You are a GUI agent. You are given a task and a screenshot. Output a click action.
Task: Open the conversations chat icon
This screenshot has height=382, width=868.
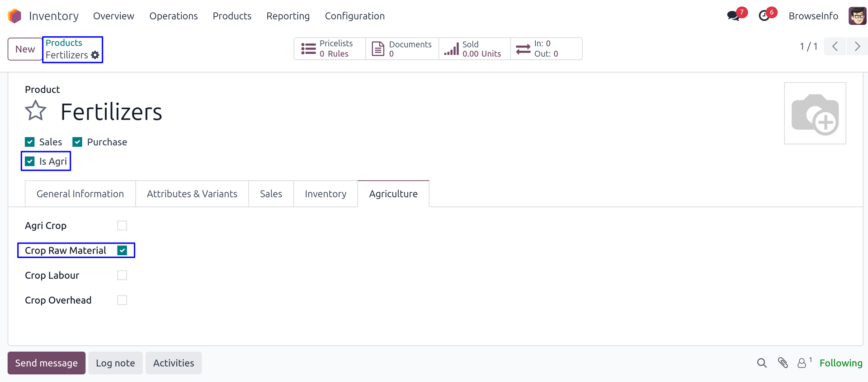tap(733, 16)
